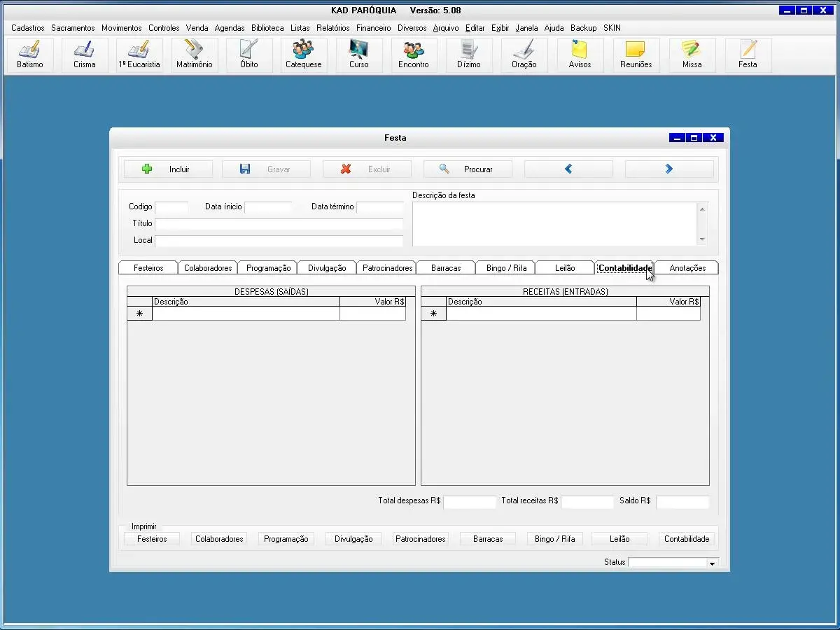The image size is (840, 630).
Task: Print the Colaboradores report
Action: 219,539
